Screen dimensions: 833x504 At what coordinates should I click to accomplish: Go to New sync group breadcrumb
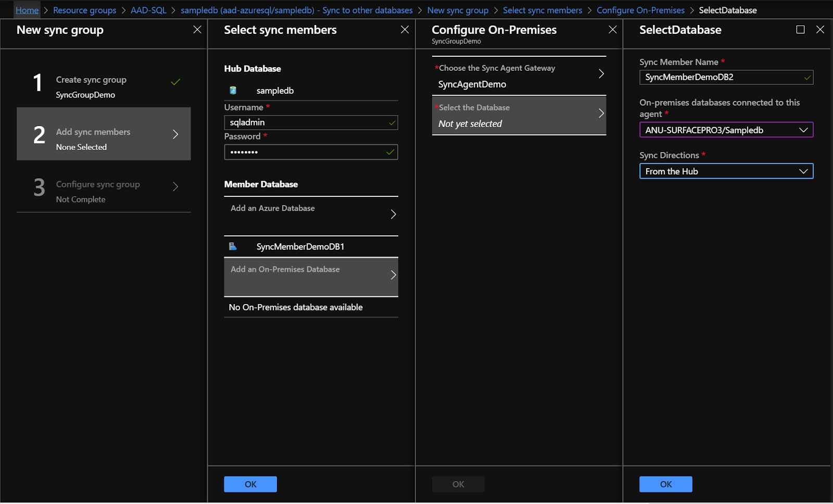pyautogui.click(x=458, y=10)
